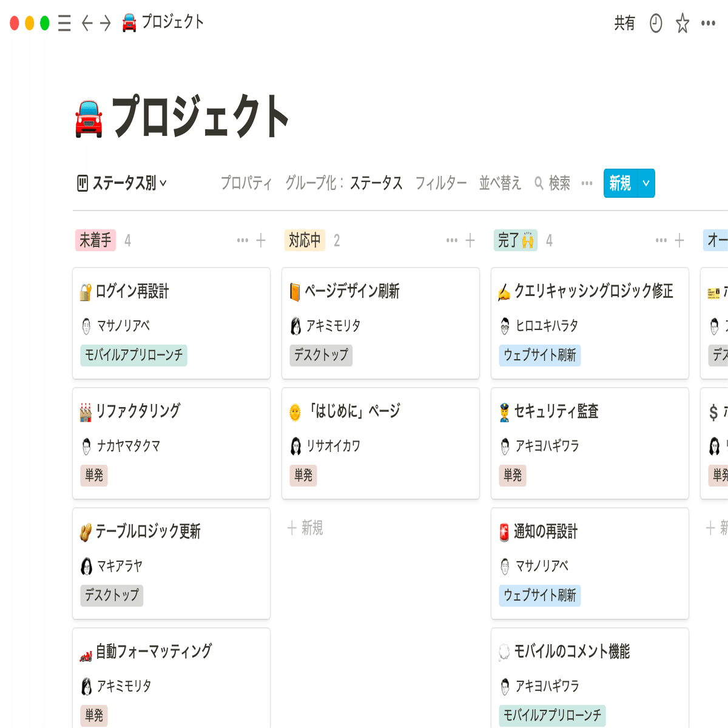This screenshot has height=728, width=728.
Task: Go forward with the right arrow
Action: [106, 23]
